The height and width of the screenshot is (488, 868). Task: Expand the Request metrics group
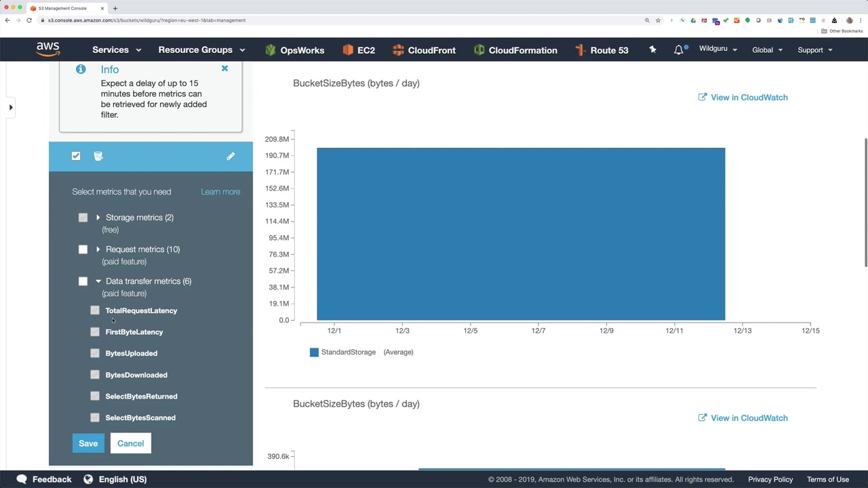[x=98, y=249]
